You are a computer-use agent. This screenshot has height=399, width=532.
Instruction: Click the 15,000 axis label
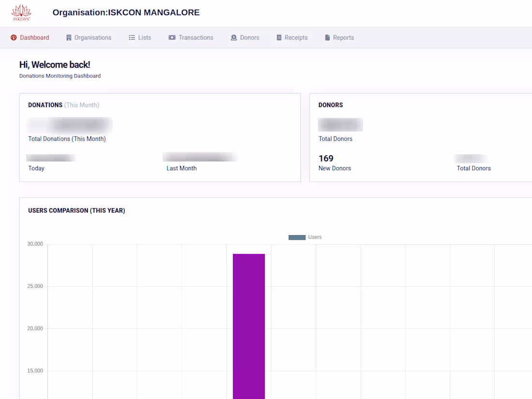[35, 371]
